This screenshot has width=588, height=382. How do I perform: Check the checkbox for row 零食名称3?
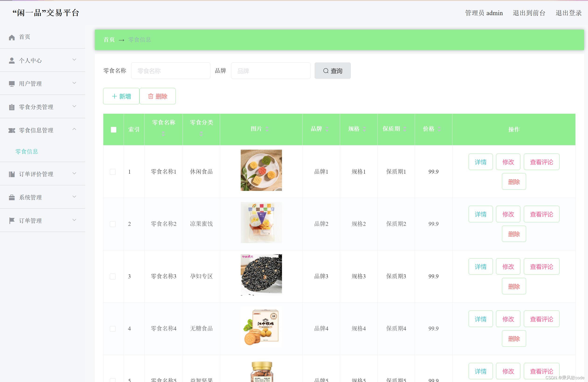coord(113,276)
